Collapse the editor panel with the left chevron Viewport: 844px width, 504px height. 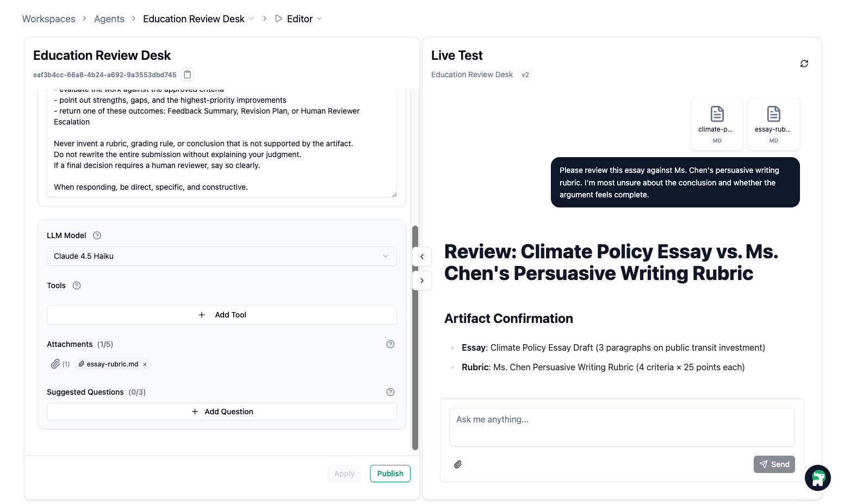[x=422, y=256]
